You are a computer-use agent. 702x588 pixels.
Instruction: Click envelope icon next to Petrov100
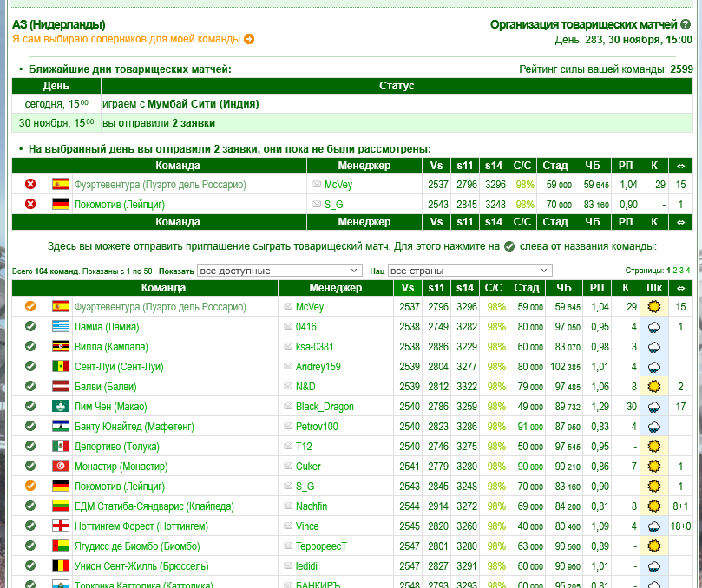[x=288, y=426]
